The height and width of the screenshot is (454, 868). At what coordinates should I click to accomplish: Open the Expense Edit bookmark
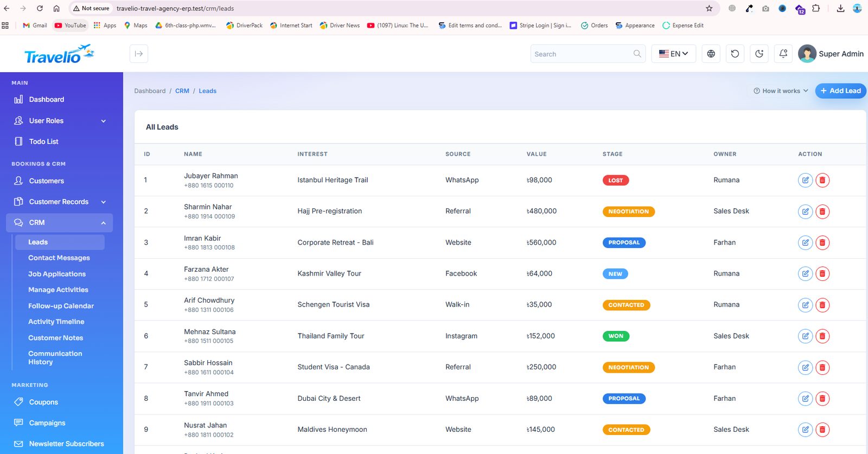[x=683, y=25]
